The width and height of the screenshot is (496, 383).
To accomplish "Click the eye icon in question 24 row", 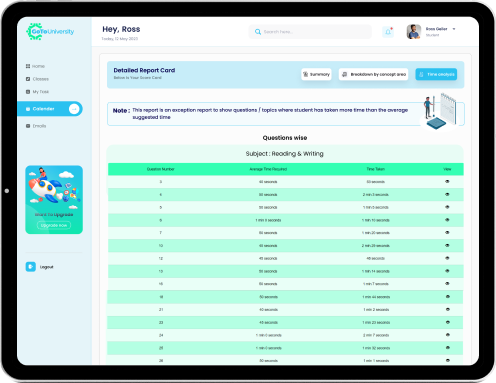I will pos(448,335).
